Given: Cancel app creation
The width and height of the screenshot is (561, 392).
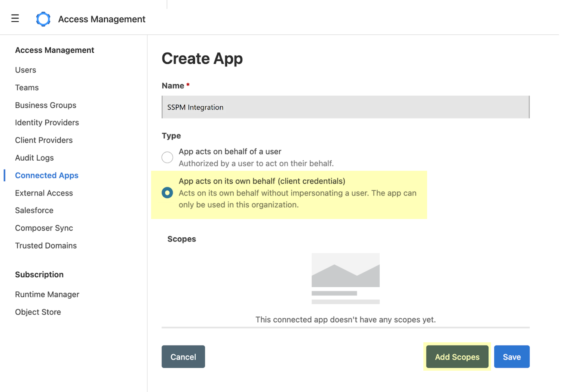Looking at the screenshot, I should point(183,357).
